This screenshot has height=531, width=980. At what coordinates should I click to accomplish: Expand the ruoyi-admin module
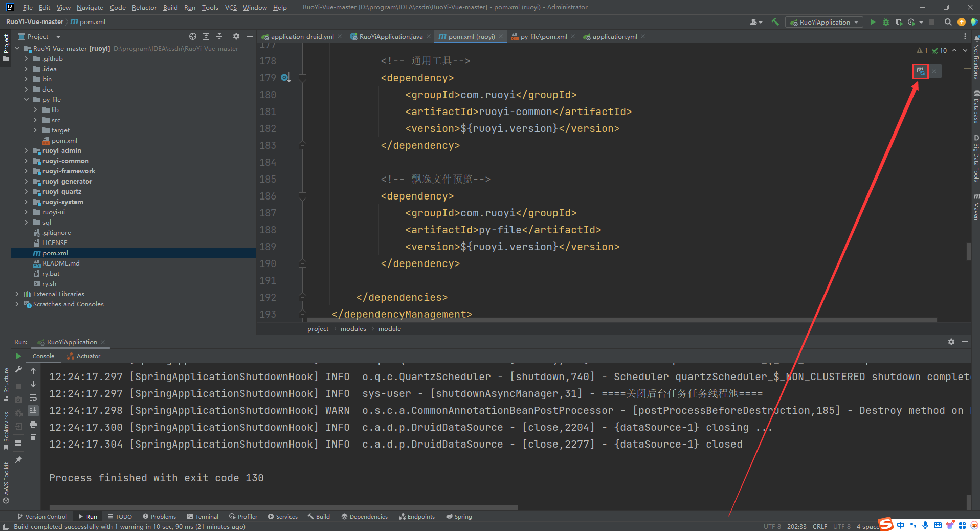pos(26,151)
